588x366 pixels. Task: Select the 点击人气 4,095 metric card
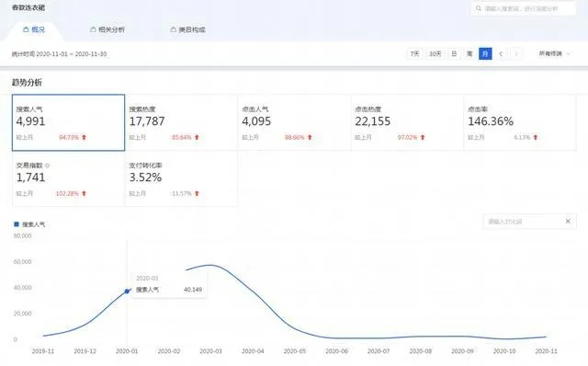coord(294,122)
